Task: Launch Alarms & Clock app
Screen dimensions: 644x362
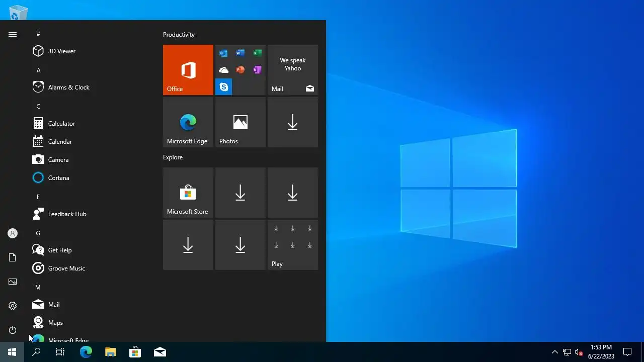Action: coord(91,87)
